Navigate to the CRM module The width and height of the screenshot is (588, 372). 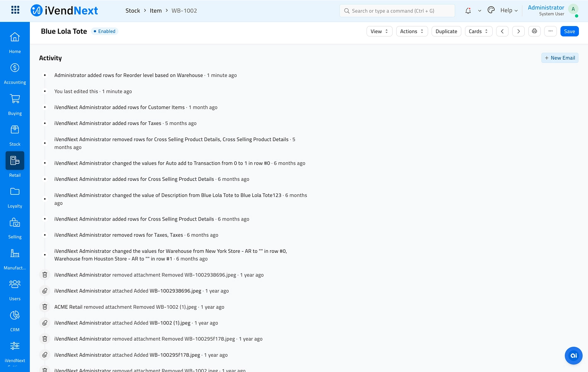[x=15, y=320]
